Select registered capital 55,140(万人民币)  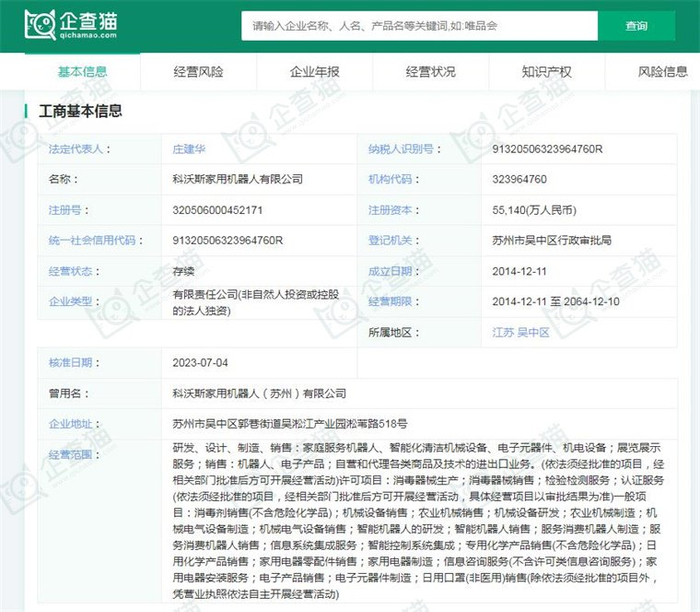click(x=534, y=210)
